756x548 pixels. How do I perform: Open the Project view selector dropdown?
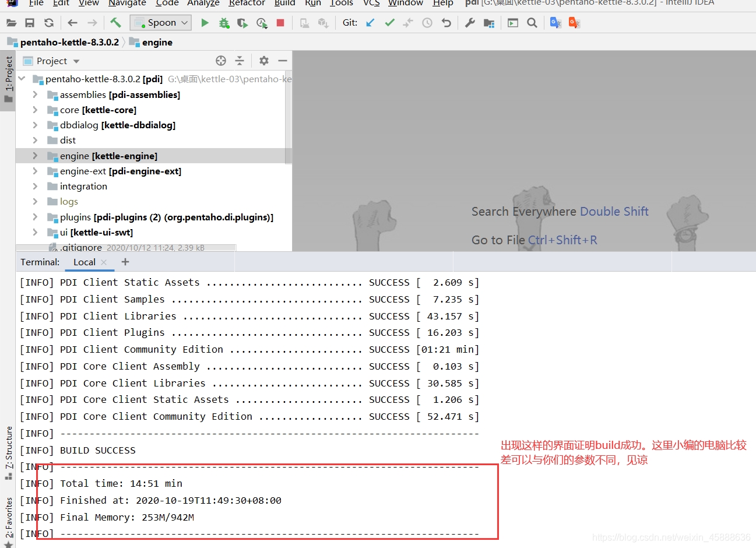(51, 61)
